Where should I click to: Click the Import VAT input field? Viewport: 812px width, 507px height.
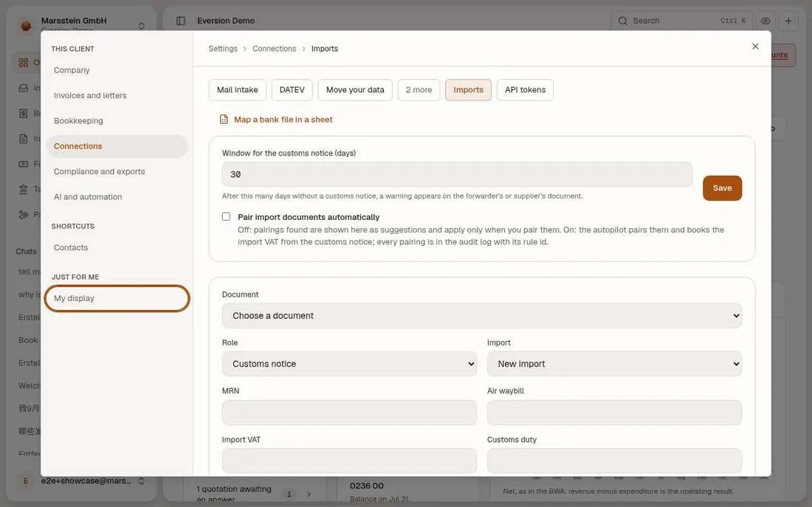(x=349, y=461)
